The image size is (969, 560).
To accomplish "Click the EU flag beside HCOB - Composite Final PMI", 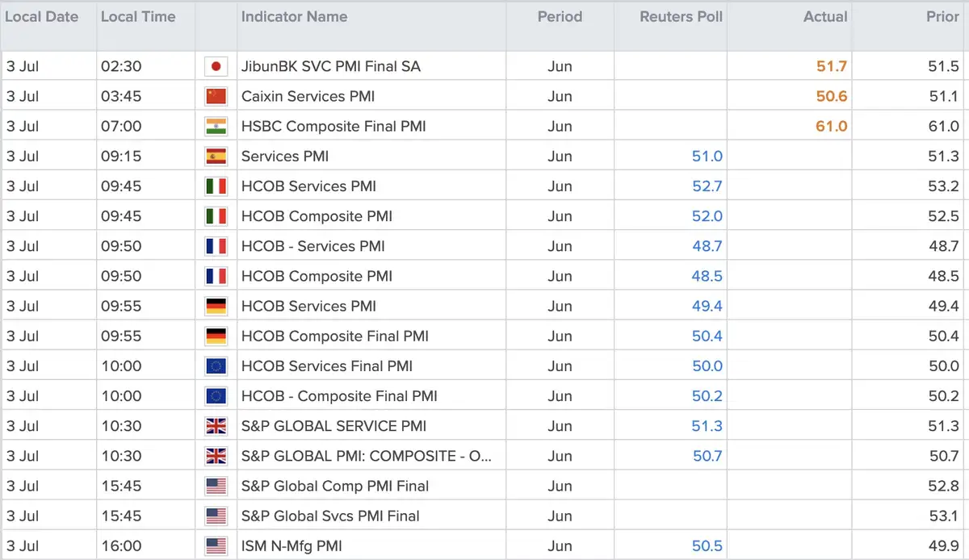I will [216, 395].
